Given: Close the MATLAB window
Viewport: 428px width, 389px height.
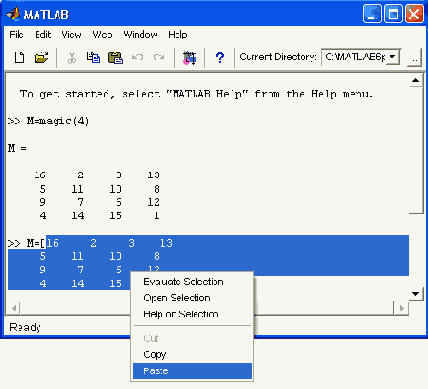Looking at the screenshot, I should [x=414, y=14].
